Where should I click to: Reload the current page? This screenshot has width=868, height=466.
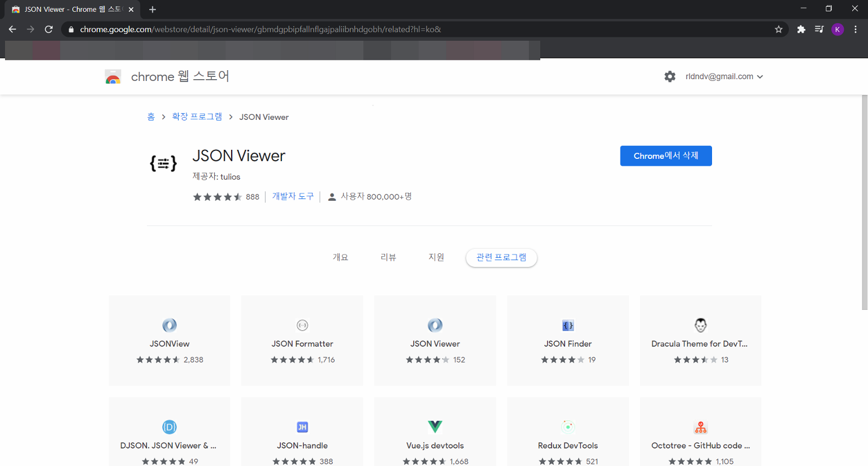click(x=49, y=29)
